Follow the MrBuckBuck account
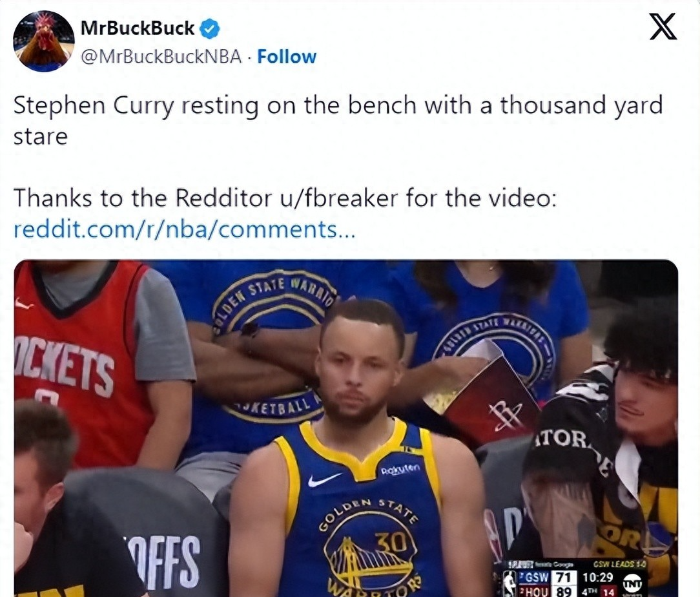The image size is (700, 597). click(287, 57)
